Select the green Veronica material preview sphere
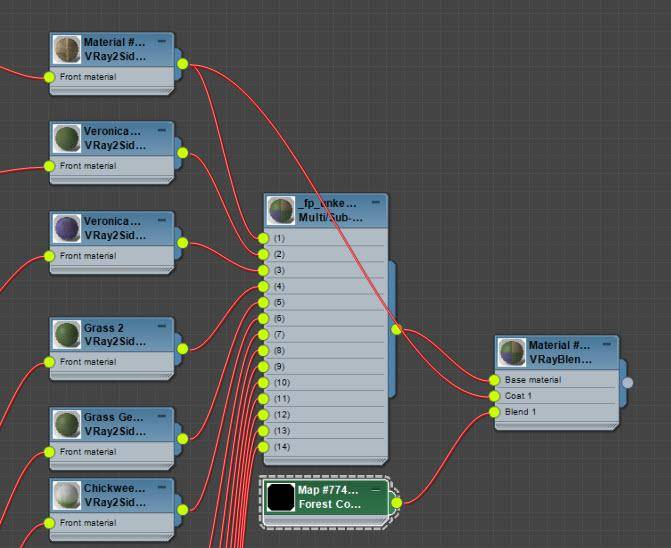 (x=68, y=137)
